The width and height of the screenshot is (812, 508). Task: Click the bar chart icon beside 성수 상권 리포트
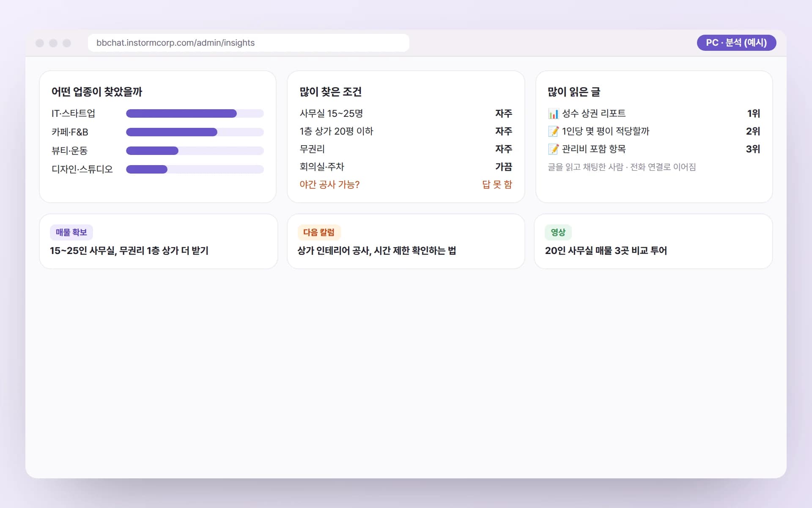tap(553, 114)
